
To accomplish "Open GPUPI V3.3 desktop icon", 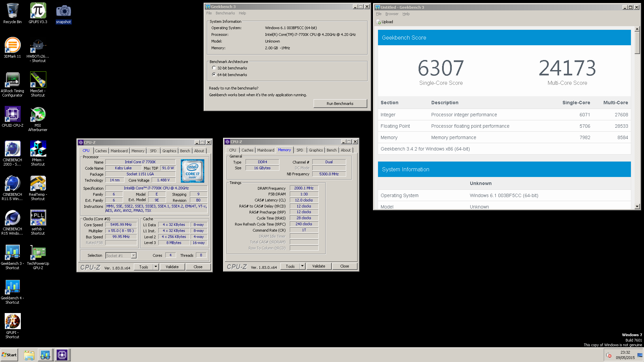I will click(38, 13).
